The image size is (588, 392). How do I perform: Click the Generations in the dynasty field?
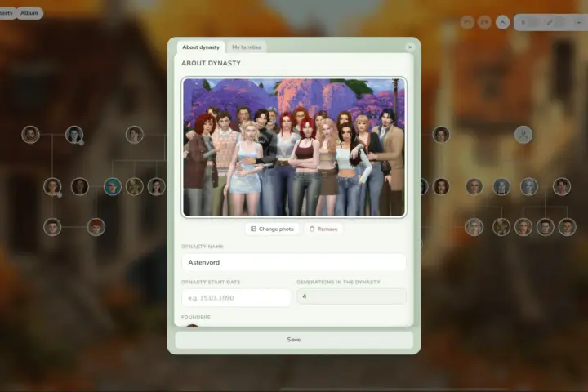pos(351,296)
